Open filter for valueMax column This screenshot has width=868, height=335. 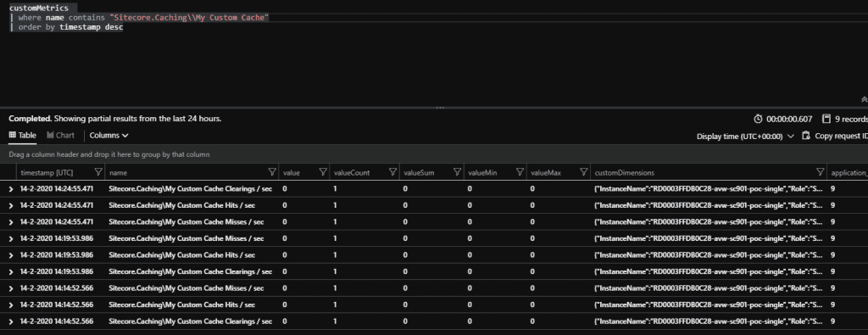point(583,173)
